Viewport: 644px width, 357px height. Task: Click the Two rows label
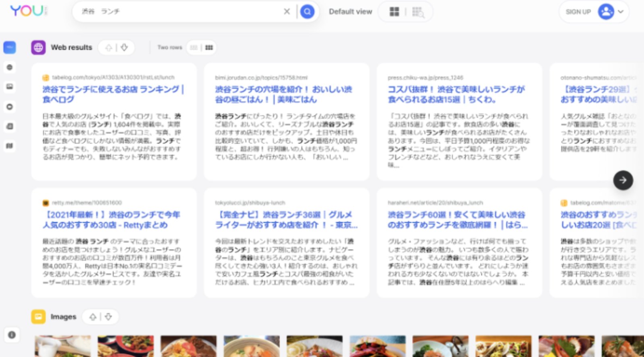pyautogui.click(x=169, y=47)
